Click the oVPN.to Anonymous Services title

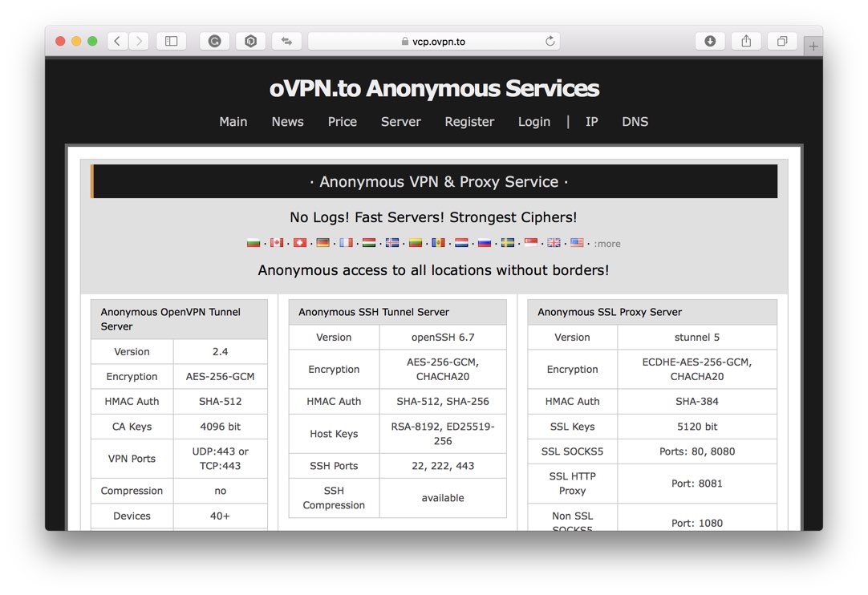tap(434, 88)
